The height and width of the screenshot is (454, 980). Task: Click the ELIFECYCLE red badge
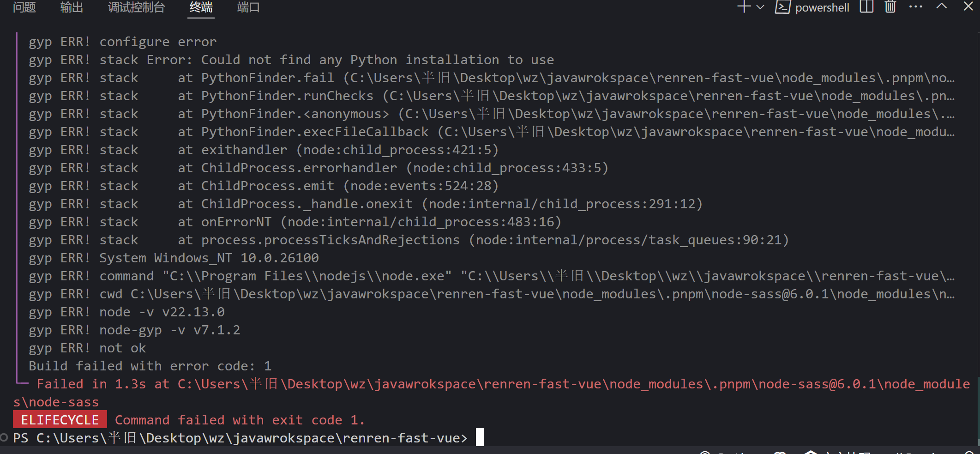pos(60,420)
